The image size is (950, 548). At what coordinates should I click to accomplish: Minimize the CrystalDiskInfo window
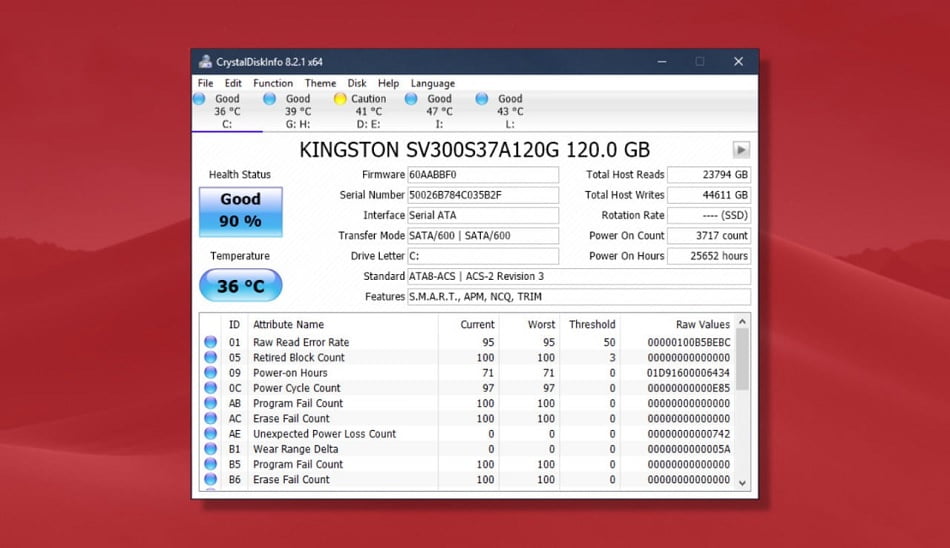coord(662,61)
